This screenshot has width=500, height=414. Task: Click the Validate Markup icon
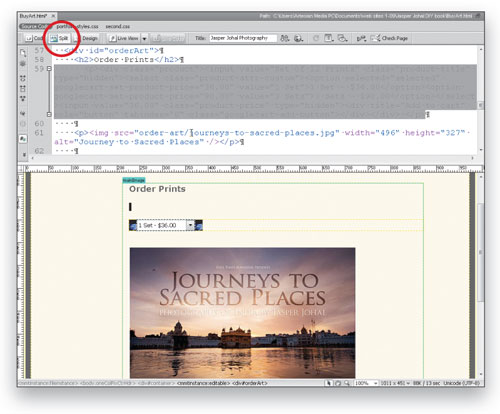tap(361, 39)
